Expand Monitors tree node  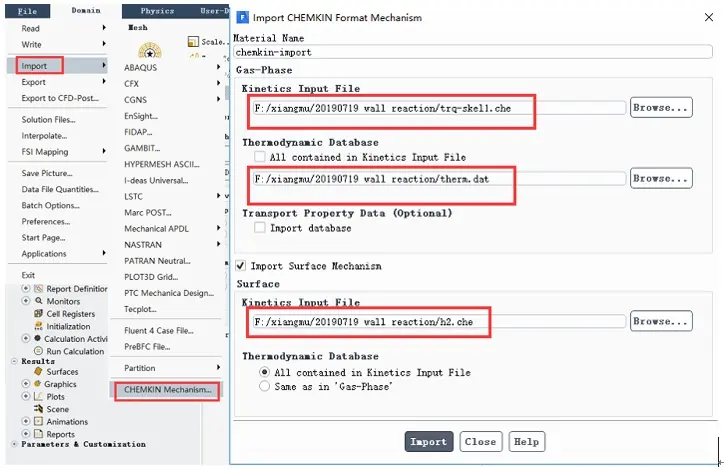(x=26, y=301)
